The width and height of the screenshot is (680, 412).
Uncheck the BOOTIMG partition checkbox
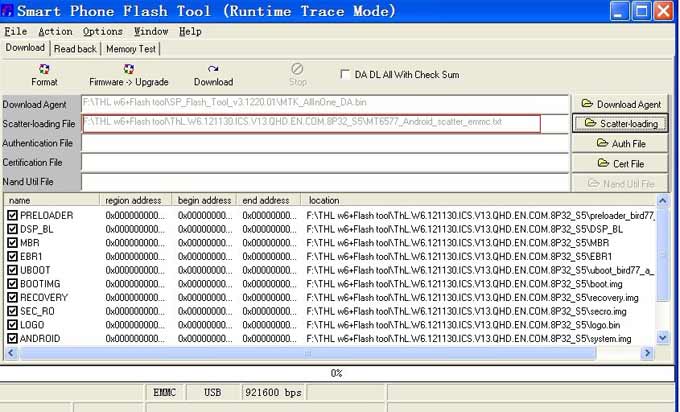[x=13, y=284]
